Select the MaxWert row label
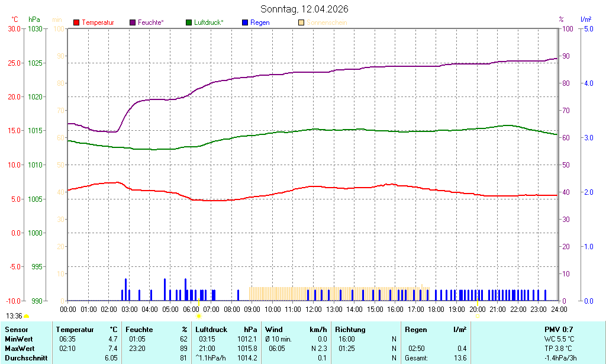606x364 pixels. point(20,349)
